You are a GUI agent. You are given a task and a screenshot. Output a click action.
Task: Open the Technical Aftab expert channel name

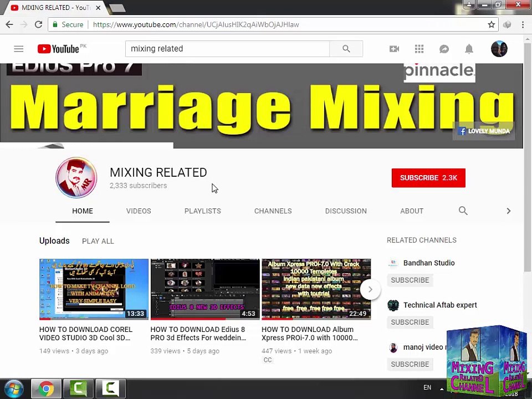pos(440,305)
